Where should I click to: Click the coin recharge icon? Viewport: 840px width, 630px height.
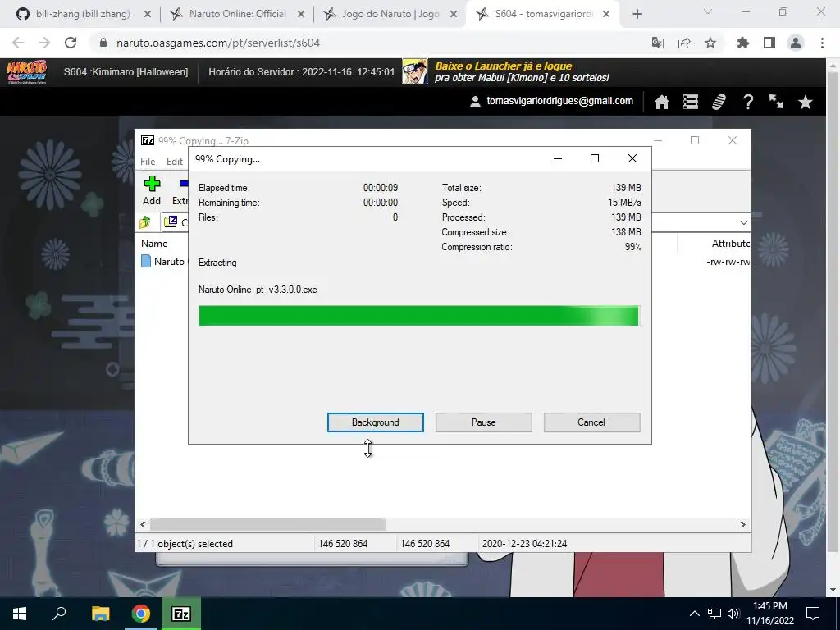pos(719,102)
